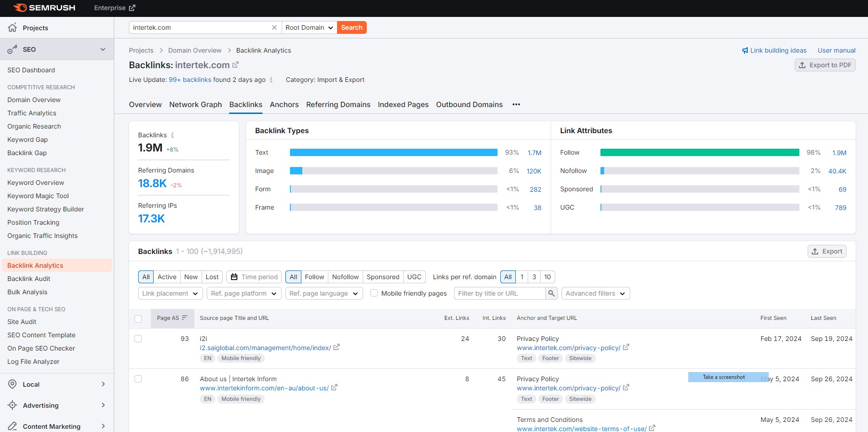
Task: Open Enterprise external link icon
Action: (x=132, y=8)
